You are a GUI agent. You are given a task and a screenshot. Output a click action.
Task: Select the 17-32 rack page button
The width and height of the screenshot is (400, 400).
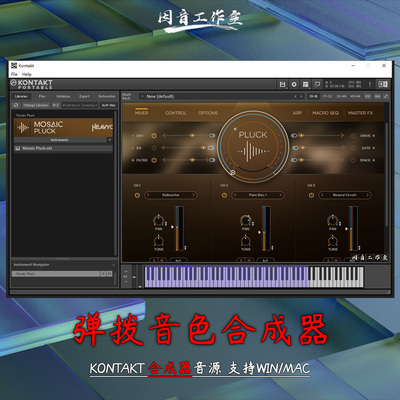[x=327, y=96]
